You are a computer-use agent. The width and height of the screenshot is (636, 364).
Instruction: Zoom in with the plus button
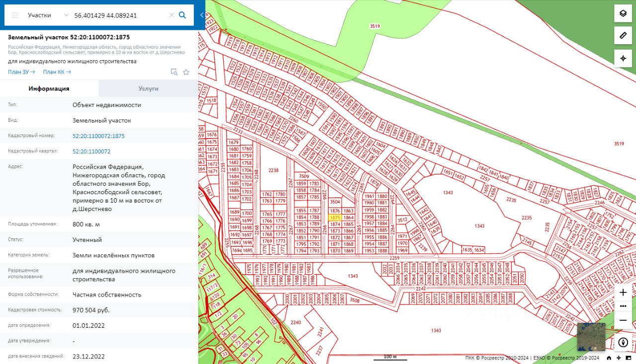pos(623,292)
